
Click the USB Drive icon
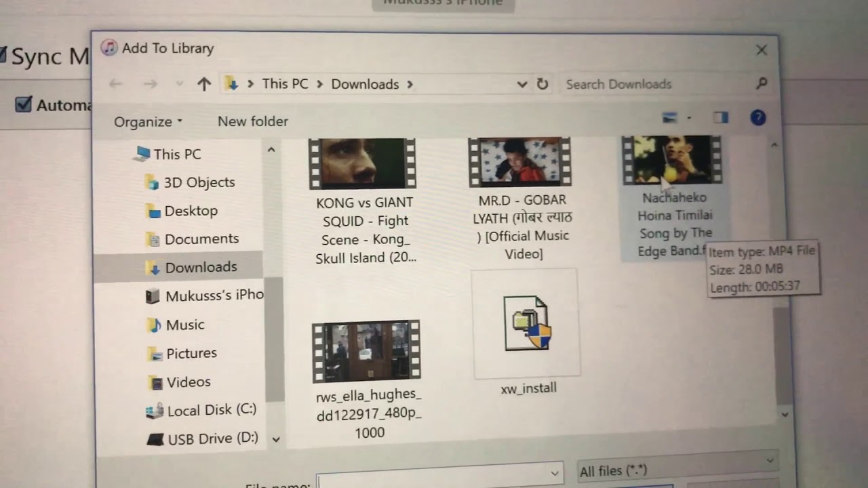pos(155,440)
